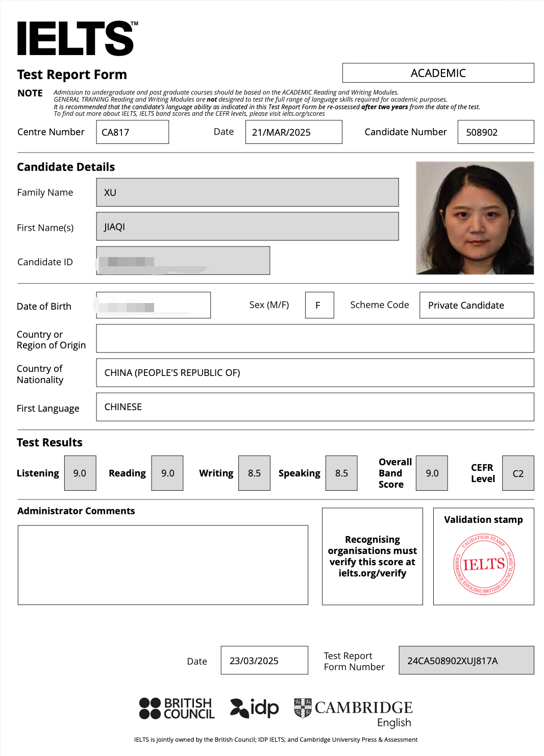
Task: Click the Overall Band Score label
Action: point(395,473)
